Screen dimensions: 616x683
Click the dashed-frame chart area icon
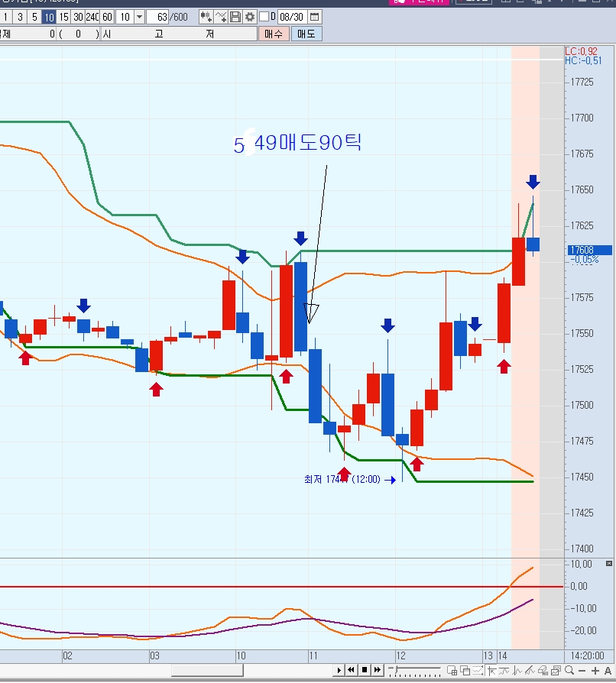pos(478,671)
